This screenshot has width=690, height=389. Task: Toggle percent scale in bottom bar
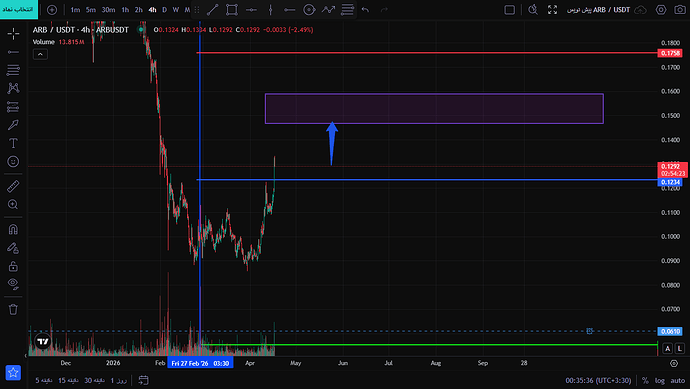point(645,381)
